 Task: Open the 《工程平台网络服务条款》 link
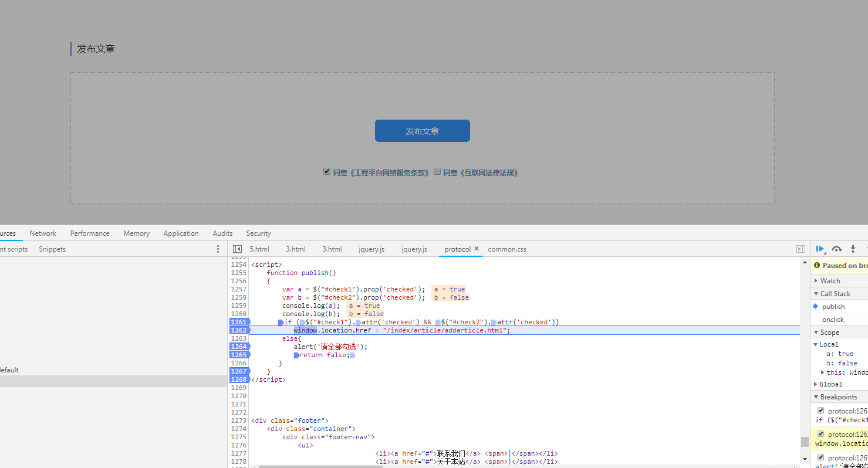point(390,172)
